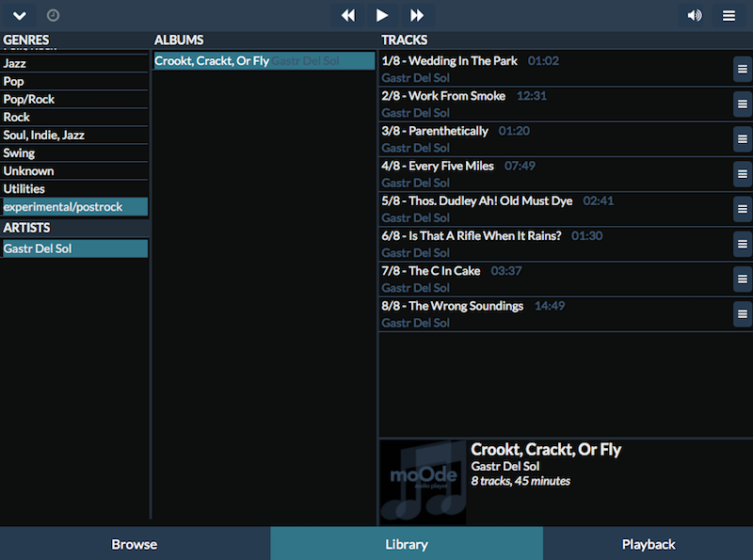
Task: Click the ALBUMS column header
Action: coord(179,40)
